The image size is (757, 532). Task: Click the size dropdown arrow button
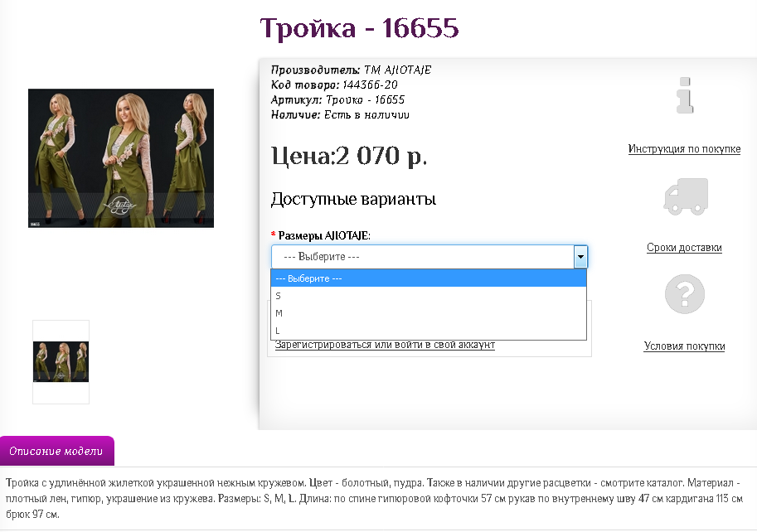coord(580,257)
